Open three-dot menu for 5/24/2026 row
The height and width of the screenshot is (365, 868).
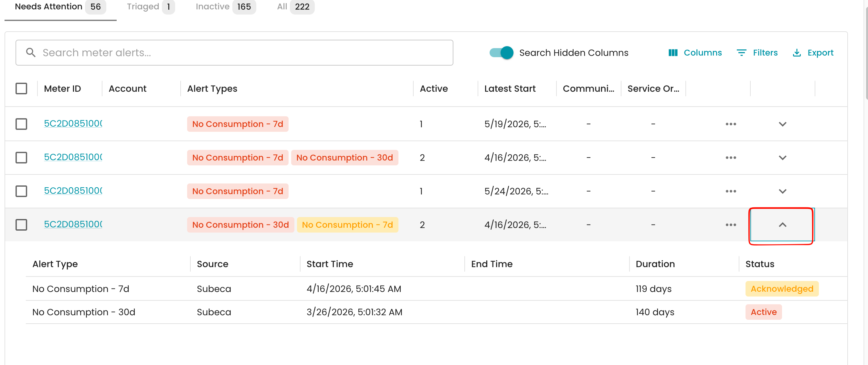pos(731,191)
